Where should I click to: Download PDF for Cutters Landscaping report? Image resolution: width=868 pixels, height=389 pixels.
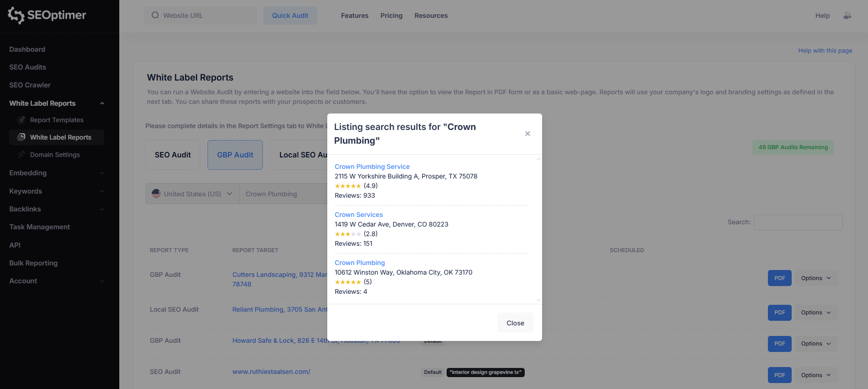(x=780, y=278)
